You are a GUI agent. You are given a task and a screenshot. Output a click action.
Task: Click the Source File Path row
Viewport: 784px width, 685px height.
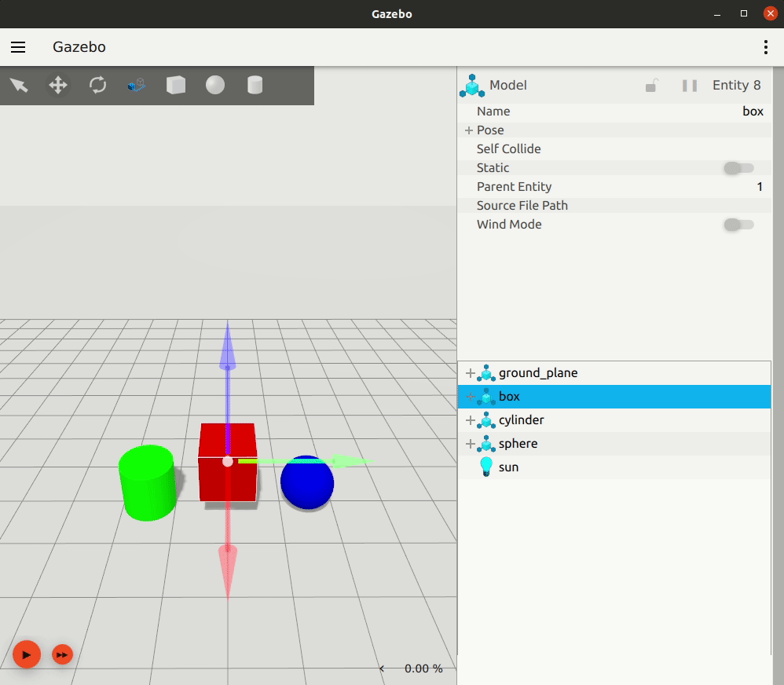[x=614, y=206]
